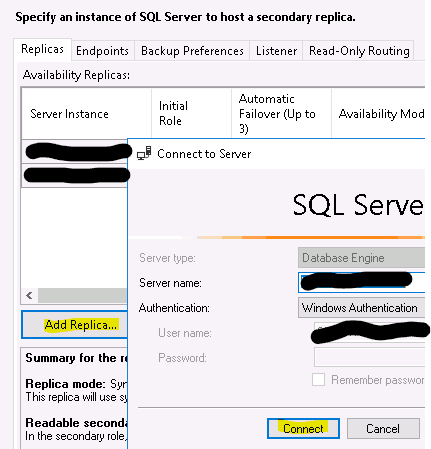Viewport: 431px width, 449px height.
Task: Click the replicas grid left scroll arrow
Action: (30, 295)
